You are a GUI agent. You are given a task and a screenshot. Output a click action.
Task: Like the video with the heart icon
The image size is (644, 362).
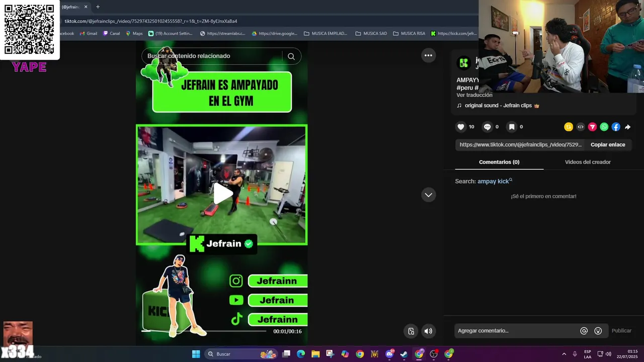[x=460, y=127]
